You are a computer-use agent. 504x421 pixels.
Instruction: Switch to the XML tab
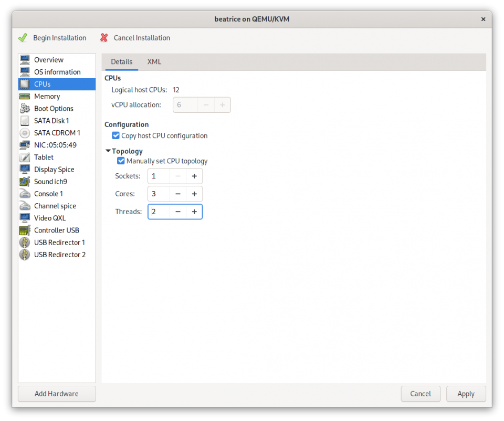tap(154, 61)
